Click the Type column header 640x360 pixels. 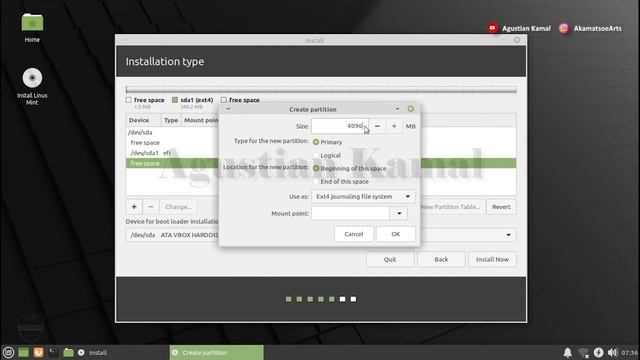tap(171, 120)
